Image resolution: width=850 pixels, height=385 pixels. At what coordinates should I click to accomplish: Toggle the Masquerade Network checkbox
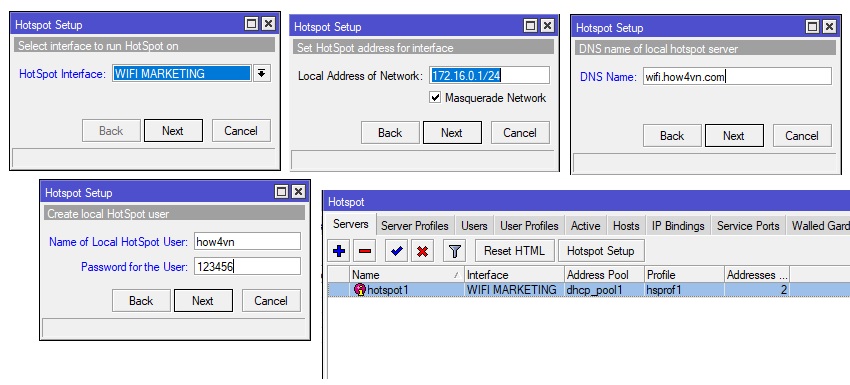pyautogui.click(x=435, y=98)
